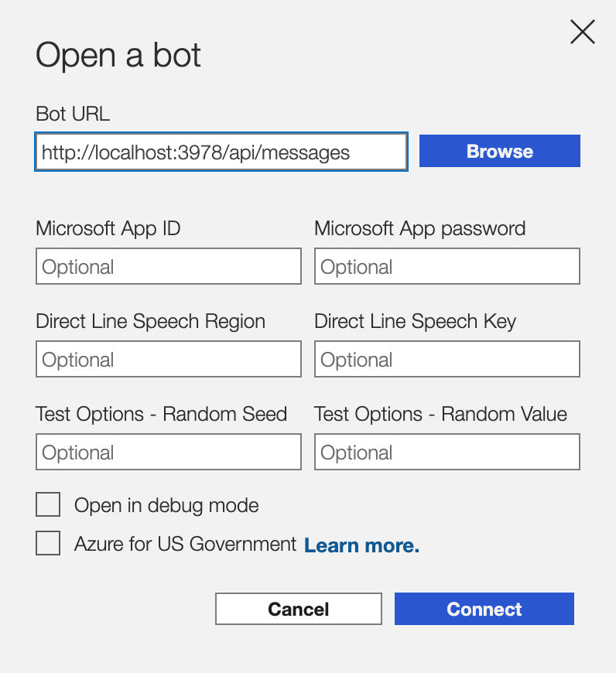Close the Open a bot dialog
This screenshot has width=616, height=673.
pos(582,32)
